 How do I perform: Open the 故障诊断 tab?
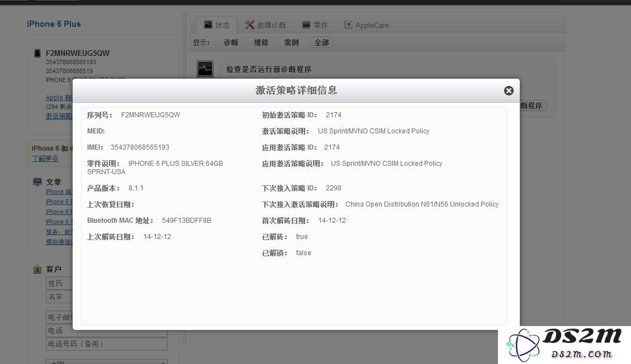tap(265, 25)
